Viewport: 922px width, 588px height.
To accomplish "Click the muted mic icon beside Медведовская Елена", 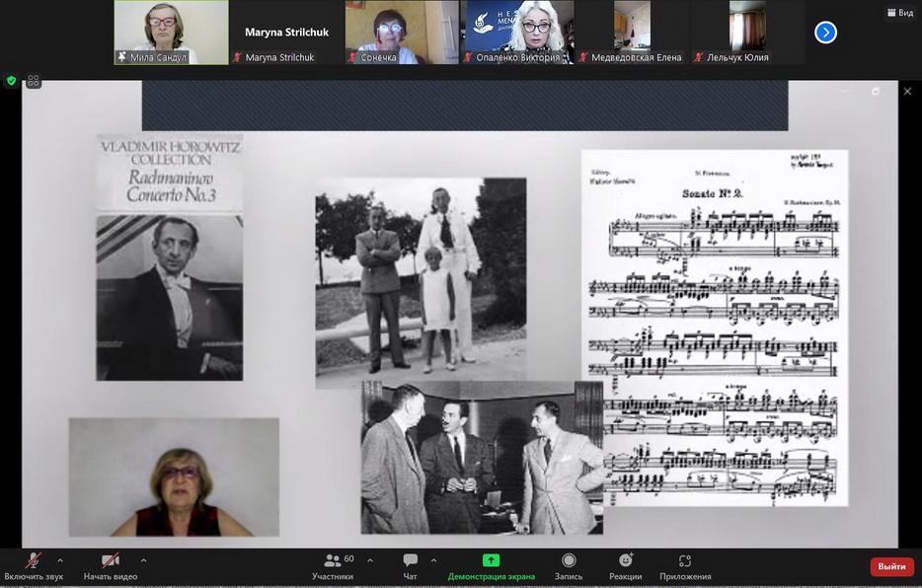I will point(583,57).
